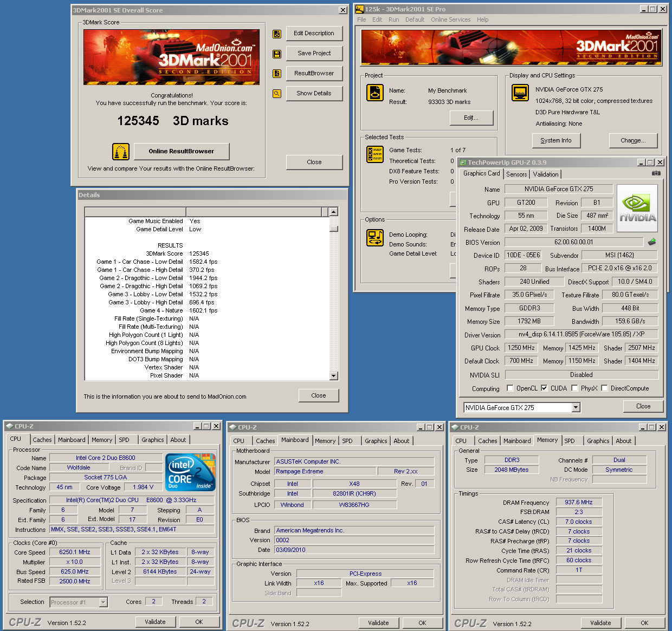Open the NVIDIA GeForce GTX 275 dropdown
The image size is (672, 631).
tap(576, 407)
